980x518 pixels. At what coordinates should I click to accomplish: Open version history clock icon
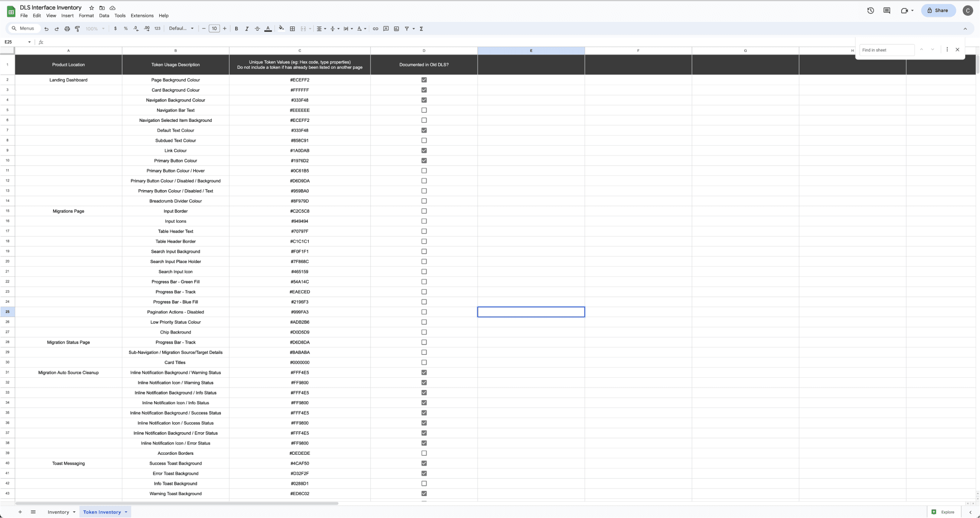click(871, 11)
